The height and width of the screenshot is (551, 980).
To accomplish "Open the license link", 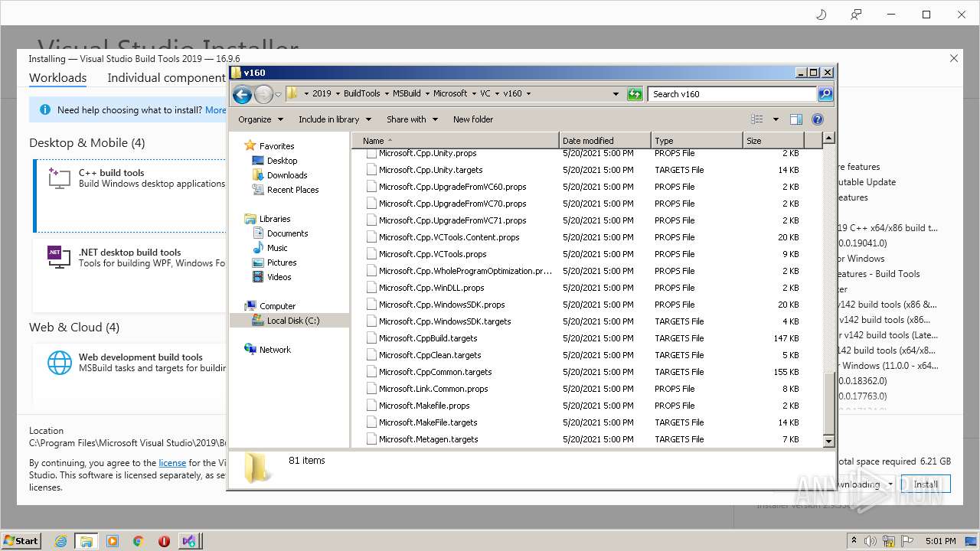I will coord(172,463).
